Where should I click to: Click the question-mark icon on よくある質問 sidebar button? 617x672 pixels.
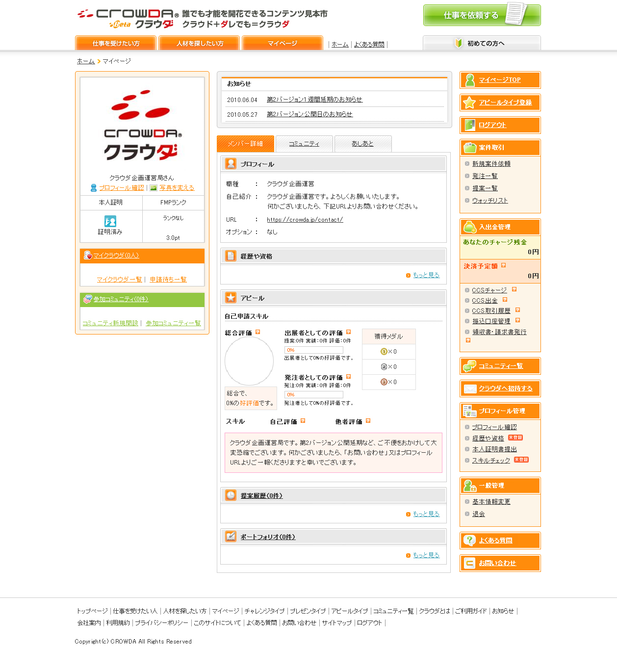pos(470,541)
